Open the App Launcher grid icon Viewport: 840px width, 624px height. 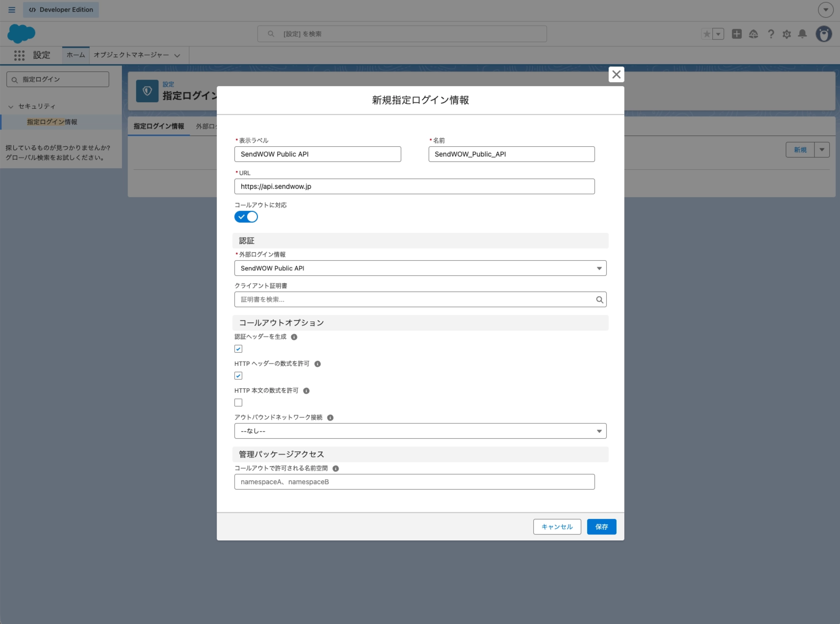tap(19, 55)
